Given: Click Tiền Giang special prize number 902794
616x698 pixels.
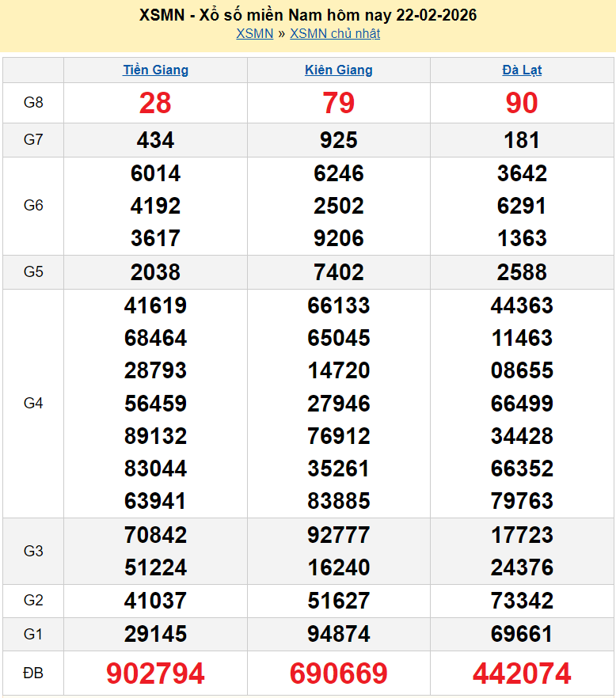Looking at the screenshot, I should [x=155, y=673].
